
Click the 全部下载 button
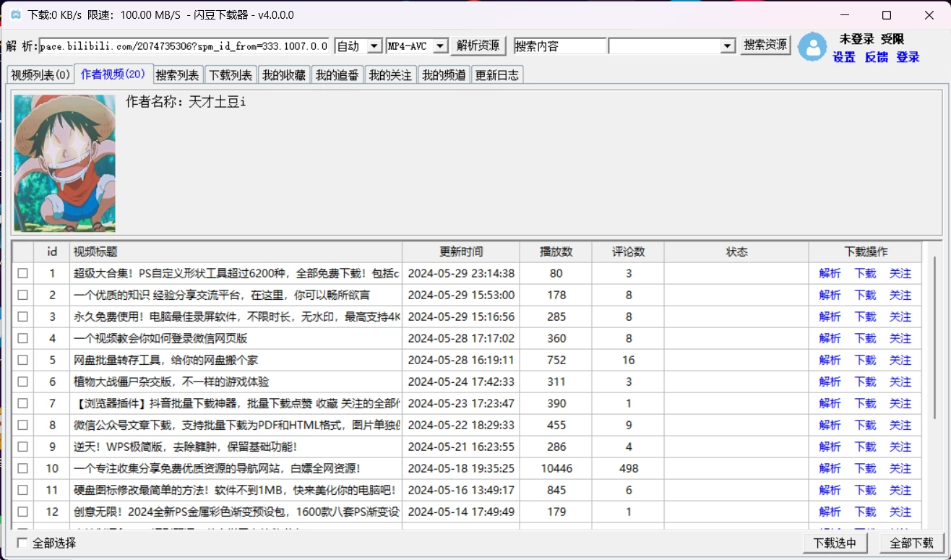click(x=912, y=543)
